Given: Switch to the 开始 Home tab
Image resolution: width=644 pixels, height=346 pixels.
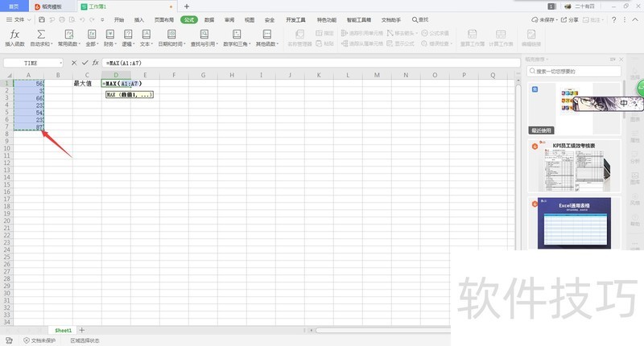Looking at the screenshot, I should coord(119,19).
